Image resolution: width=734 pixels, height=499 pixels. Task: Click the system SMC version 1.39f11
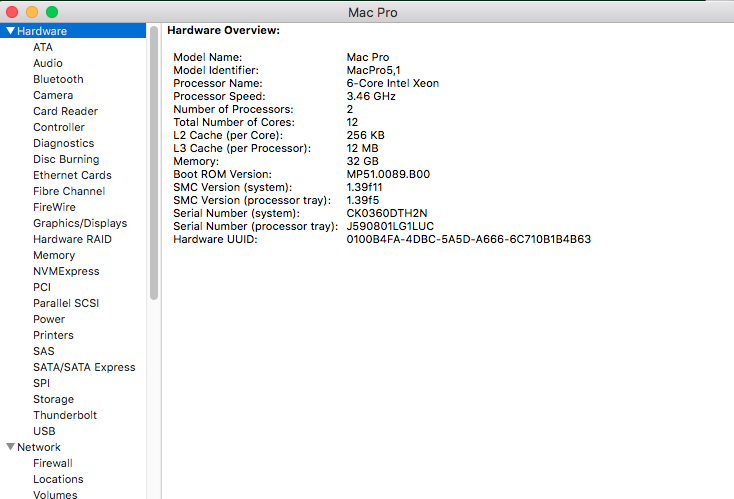(x=364, y=187)
